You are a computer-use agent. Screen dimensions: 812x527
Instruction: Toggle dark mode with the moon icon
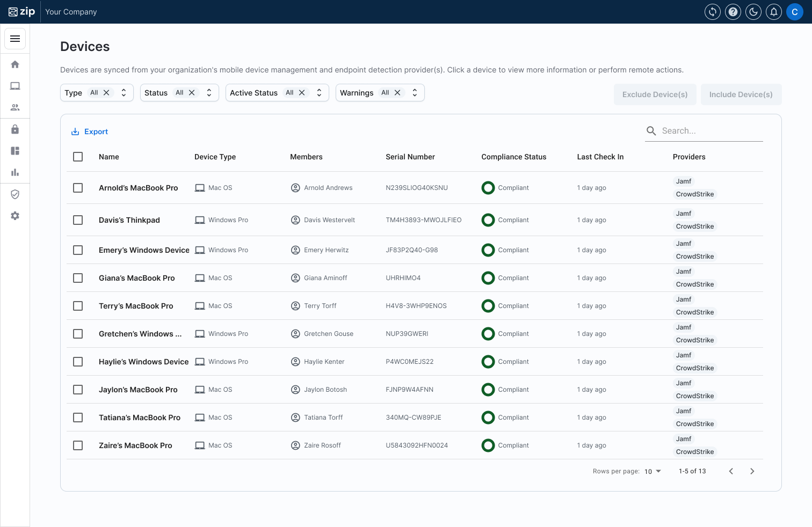click(x=753, y=12)
